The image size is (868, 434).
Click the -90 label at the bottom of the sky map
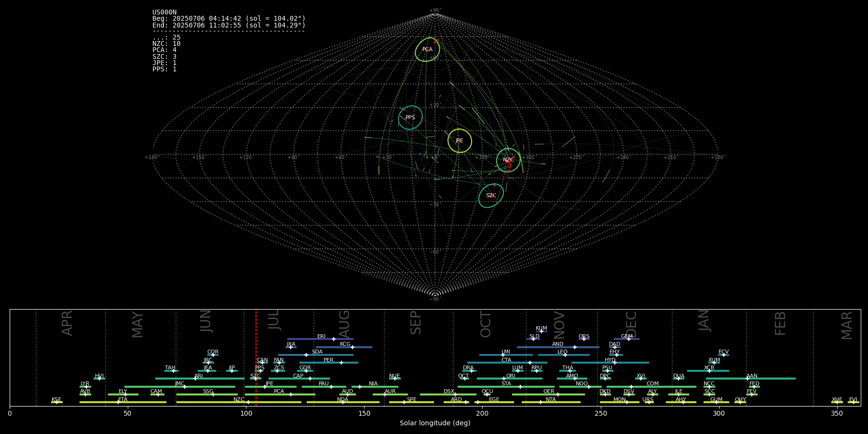tap(435, 299)
